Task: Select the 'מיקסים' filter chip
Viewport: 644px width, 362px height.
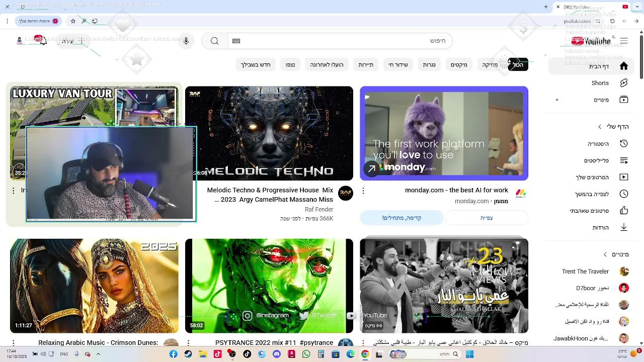Action: (x=459, y=64)
